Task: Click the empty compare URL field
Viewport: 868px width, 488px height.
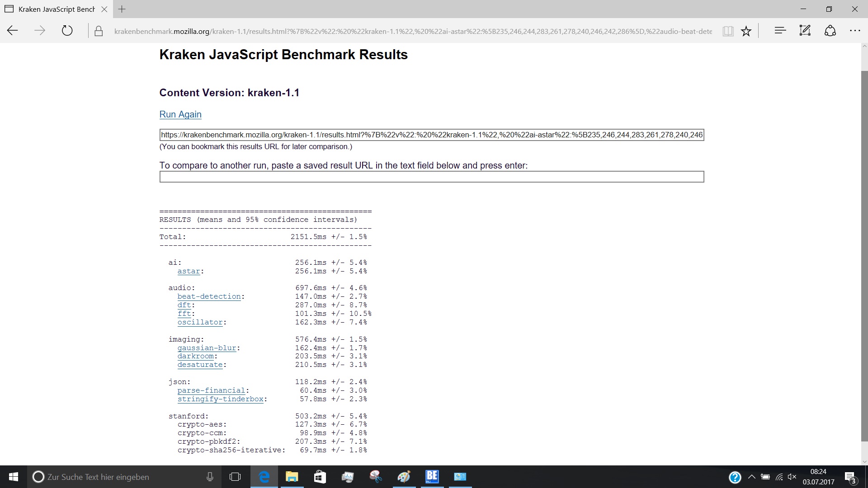Action: pyautogui.click(x=431, y=177)
